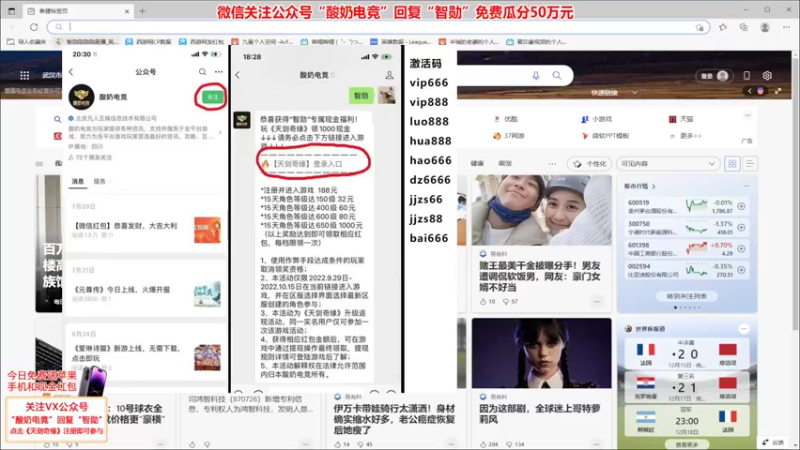
Task: Like the 赌王 article thumbs-up
Action: click(483, 302)
